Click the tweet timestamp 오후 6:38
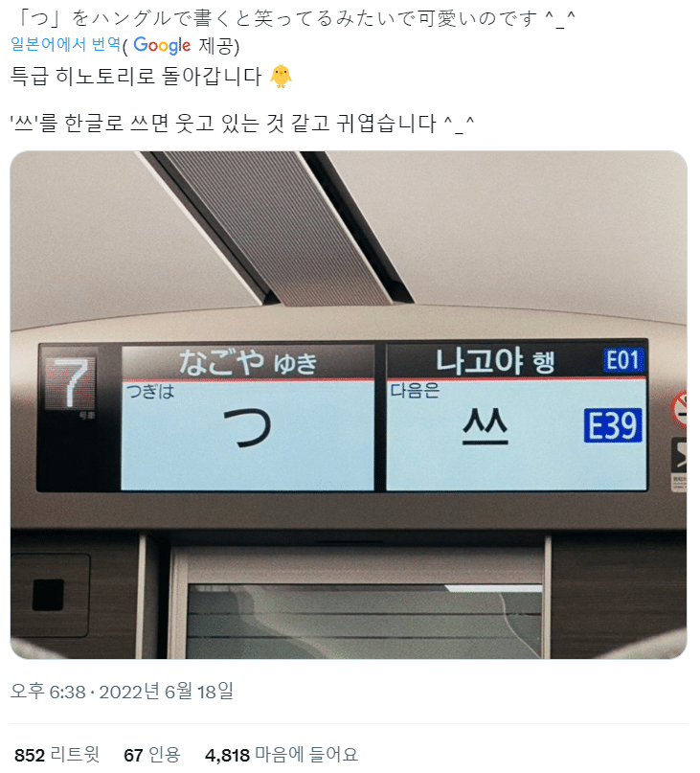The image size is (700, 773). [x=48, y=692]
